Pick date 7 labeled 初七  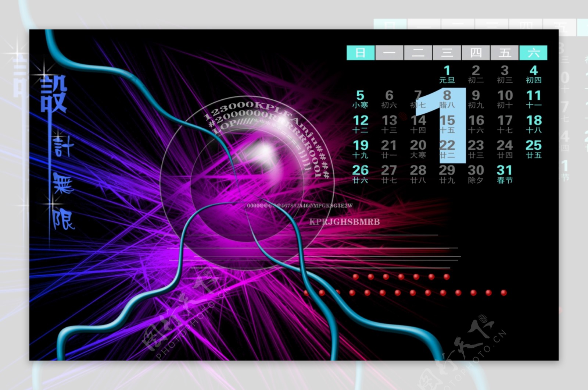pyautogui.click(x=418, y=99)
